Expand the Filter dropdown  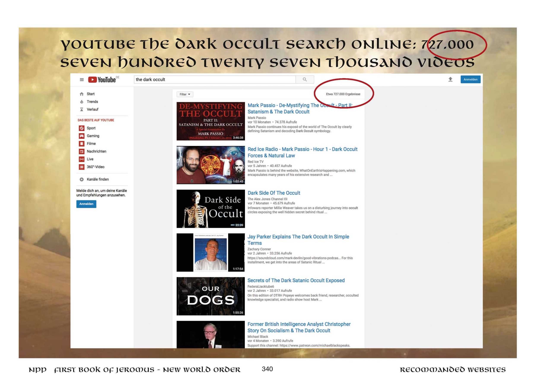point(185,94)
